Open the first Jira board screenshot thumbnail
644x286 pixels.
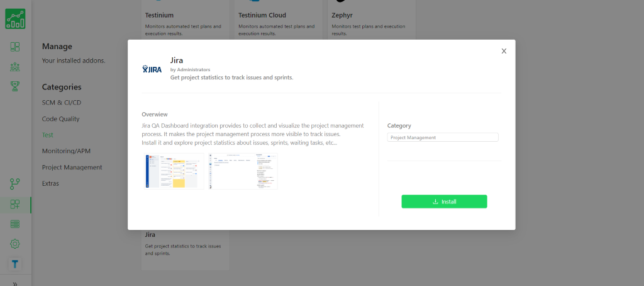(174, 171)
